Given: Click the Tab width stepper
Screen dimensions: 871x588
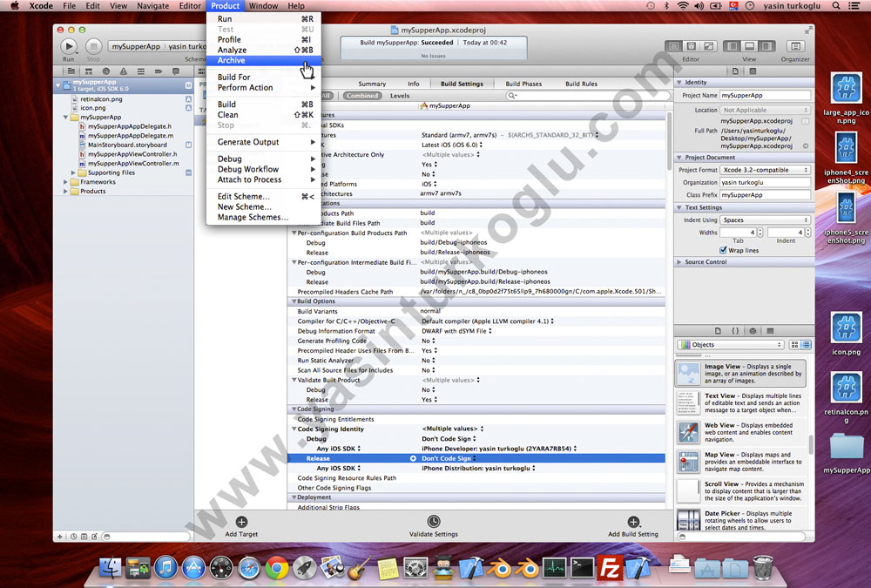Looking at the screenshot, I should (760, 233).
